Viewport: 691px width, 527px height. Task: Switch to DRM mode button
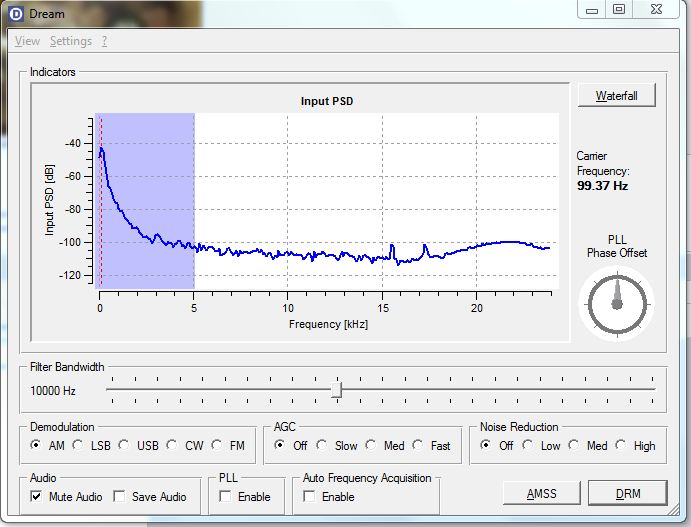628,494
